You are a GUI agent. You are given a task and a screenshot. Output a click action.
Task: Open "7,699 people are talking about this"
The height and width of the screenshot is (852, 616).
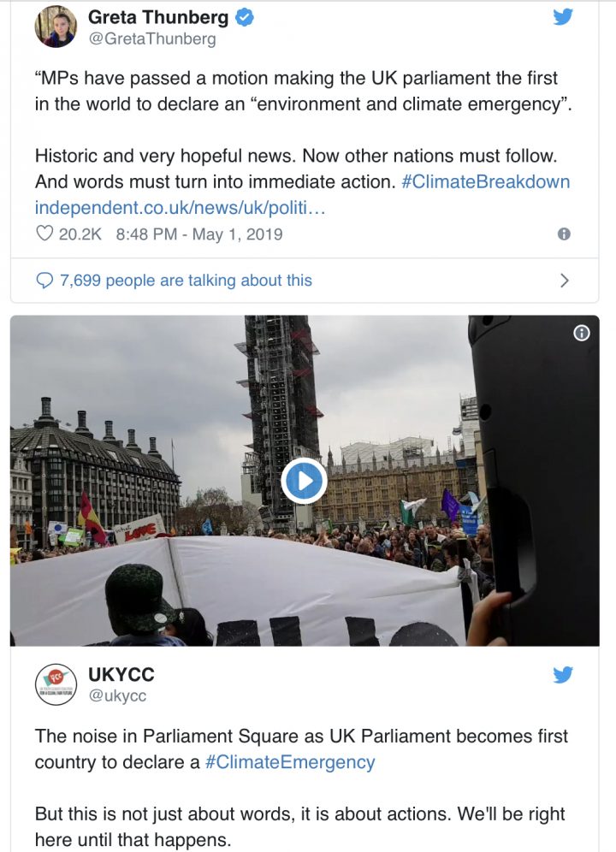tap(186, 281)
